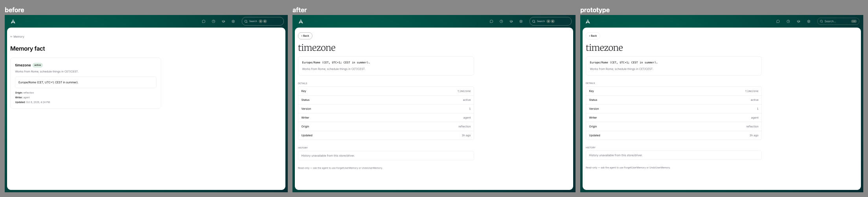Image resolution: width=868 pixels, height=197 pixels.
Task: Click the 'Writer: agent' line in the before panel
Action: [22, 97]
